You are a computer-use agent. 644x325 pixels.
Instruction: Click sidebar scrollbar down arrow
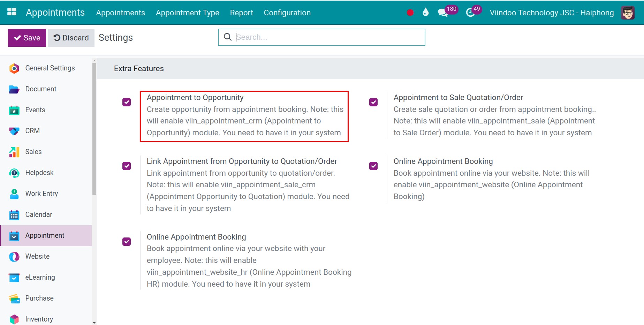[x=94, y=323]
